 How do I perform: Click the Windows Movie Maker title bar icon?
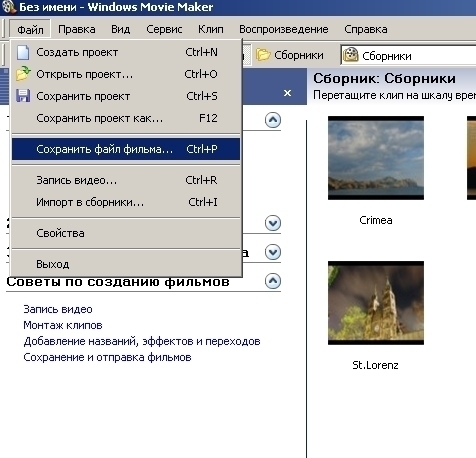tap(8, 7)
